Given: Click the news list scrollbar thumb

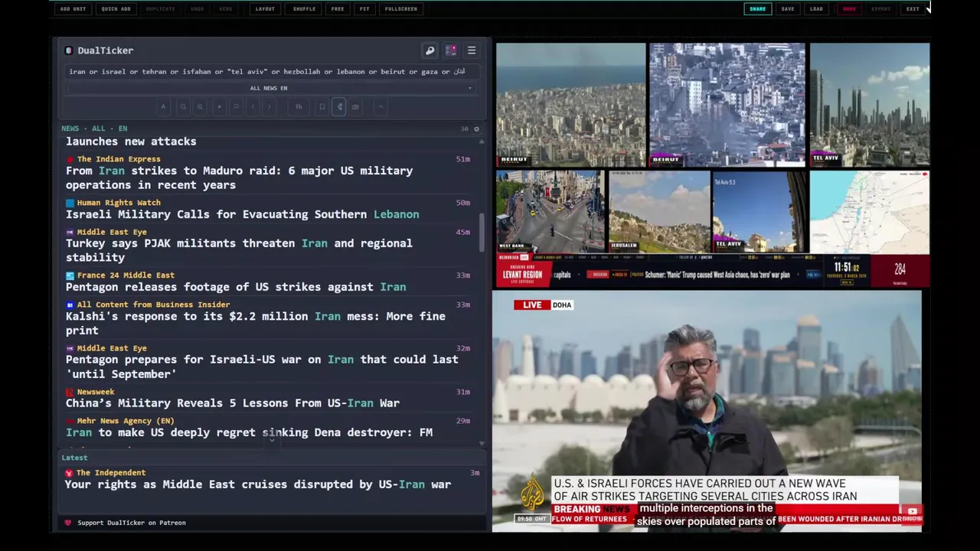Looking at the screenshot, I should pos(482,232).
